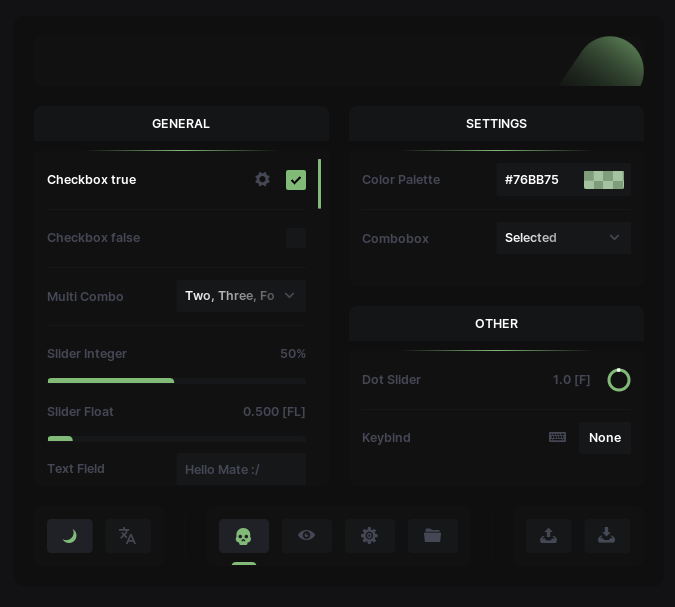Screen dimensions: 675x607
Task: Switch to the gear settings tab
Action: point(370,536)
